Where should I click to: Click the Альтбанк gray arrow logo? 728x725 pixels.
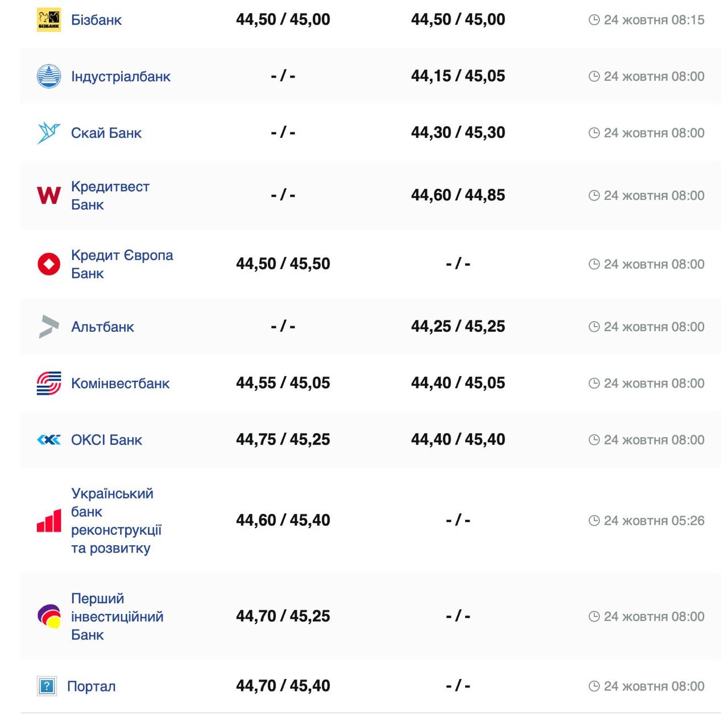click(48, 327)
